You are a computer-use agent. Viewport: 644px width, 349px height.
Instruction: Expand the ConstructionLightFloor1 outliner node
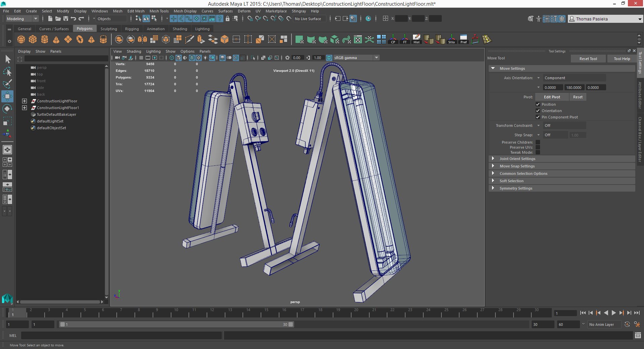24,108
